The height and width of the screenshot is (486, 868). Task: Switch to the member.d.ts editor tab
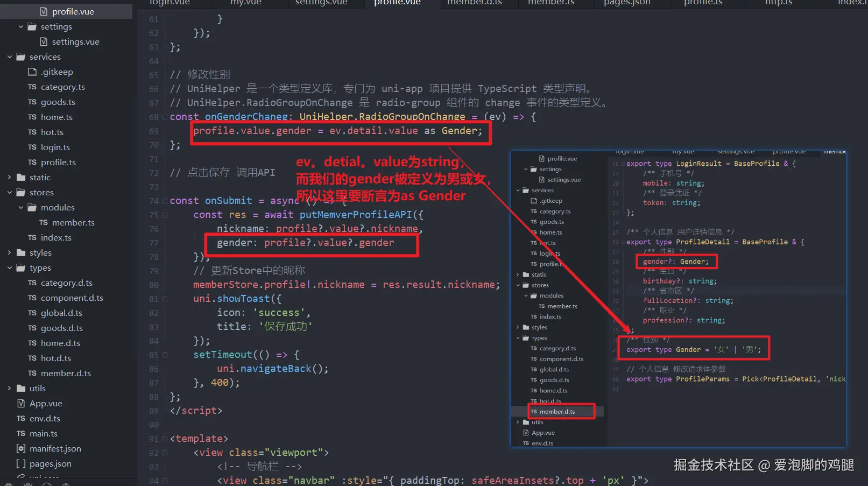475,3
